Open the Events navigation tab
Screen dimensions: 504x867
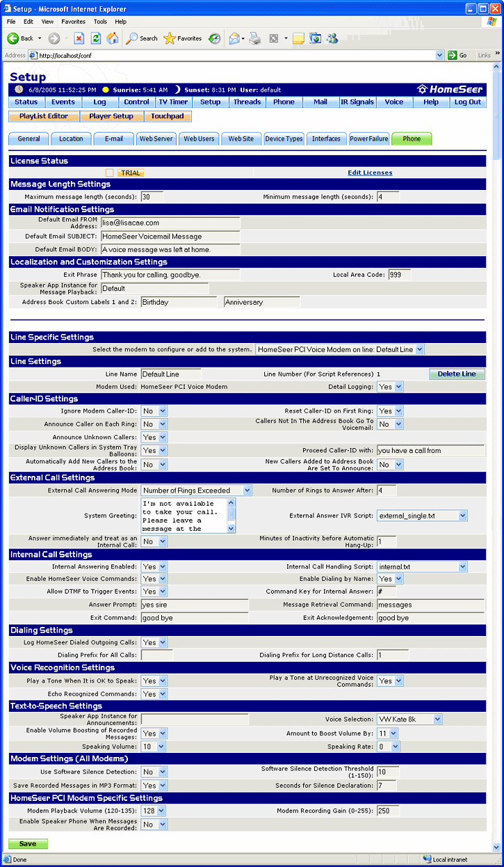(63, 102)
